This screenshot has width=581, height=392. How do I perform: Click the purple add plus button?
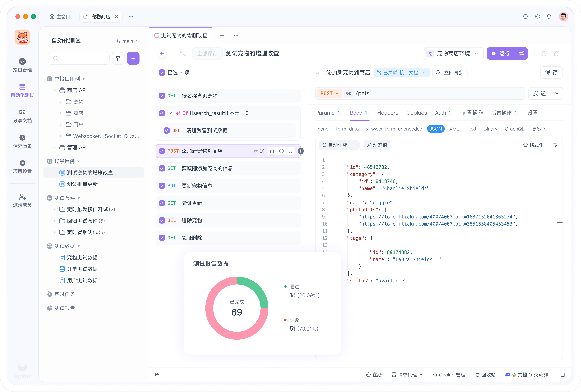coord(133,58)
